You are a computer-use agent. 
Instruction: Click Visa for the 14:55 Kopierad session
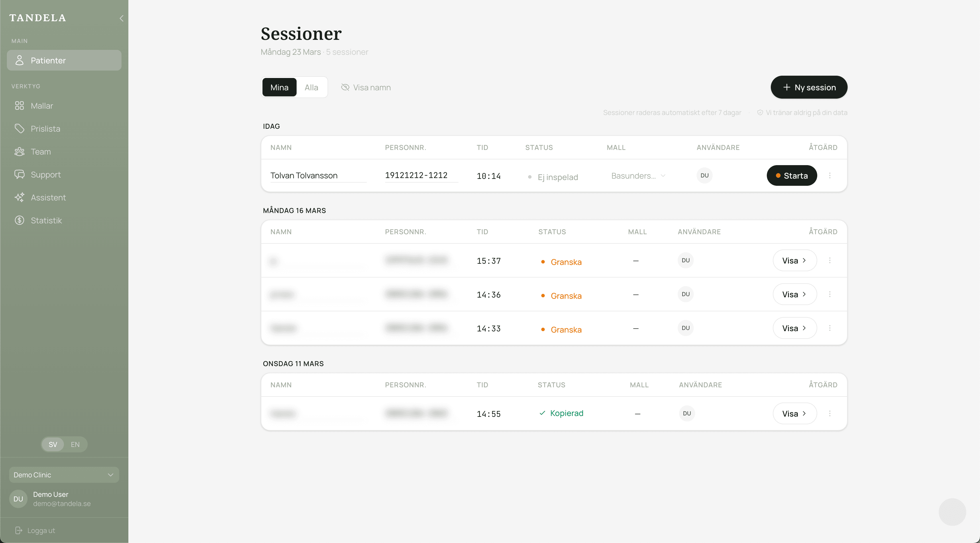795,413
